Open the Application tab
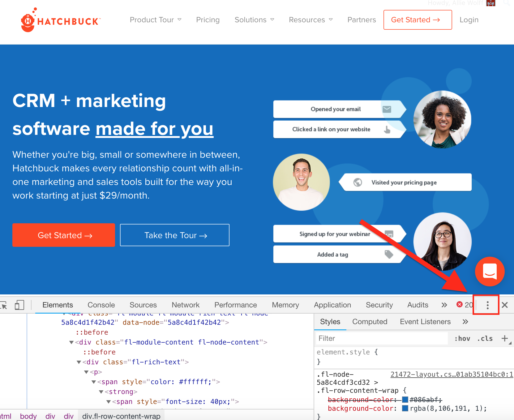This screenshot has height=420, width=514. [x=332, y=305]
